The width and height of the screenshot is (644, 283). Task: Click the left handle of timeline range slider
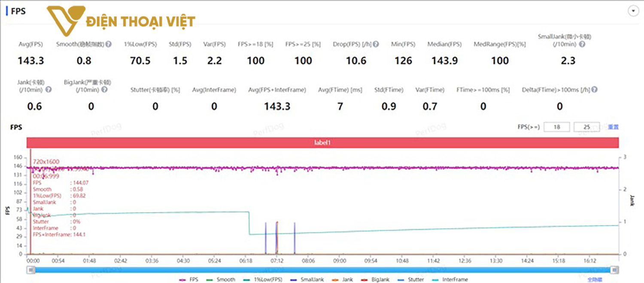pyautogui.click(x=31, y=270)
